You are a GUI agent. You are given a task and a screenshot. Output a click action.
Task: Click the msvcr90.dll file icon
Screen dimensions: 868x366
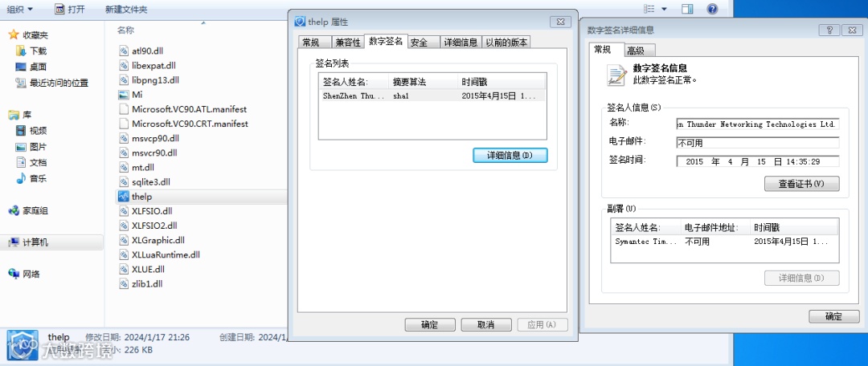click(x=123, y=152)
